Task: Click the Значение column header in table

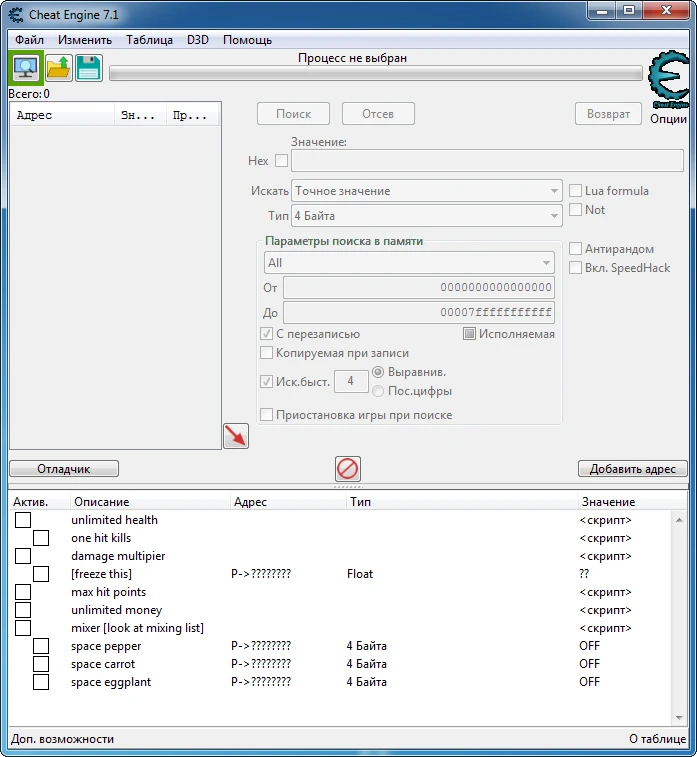Action: point(607,502)
